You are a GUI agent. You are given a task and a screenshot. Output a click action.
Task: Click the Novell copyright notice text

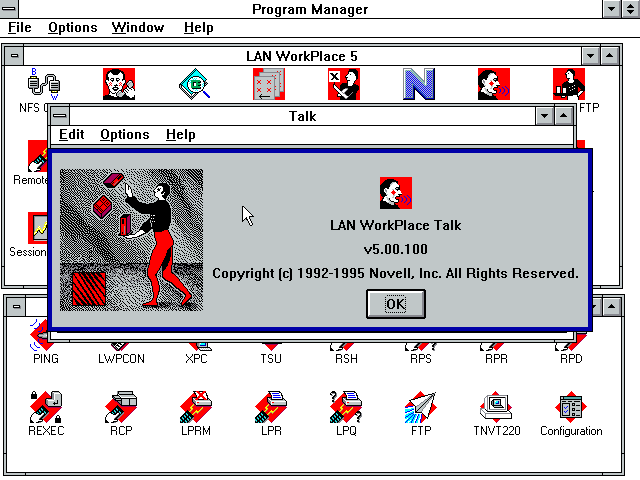(396, 273)
